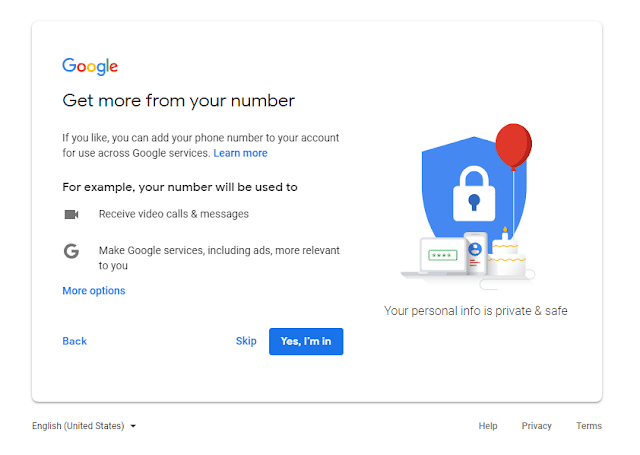Click 'Your personal info is private & safe' caption
Image resolution: width=640 pixels, height=455 pixels.
point(476,311)
